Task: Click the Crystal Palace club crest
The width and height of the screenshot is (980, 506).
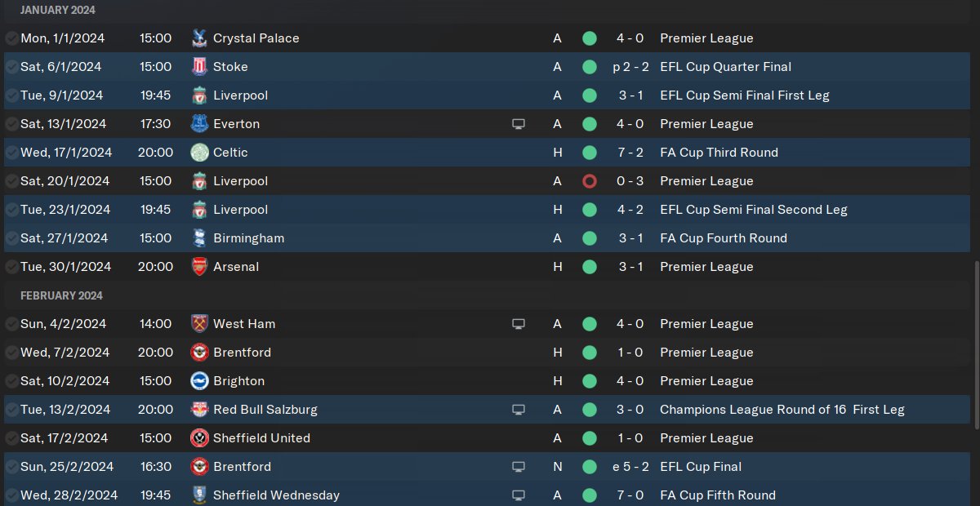Action: pos(199,38)
